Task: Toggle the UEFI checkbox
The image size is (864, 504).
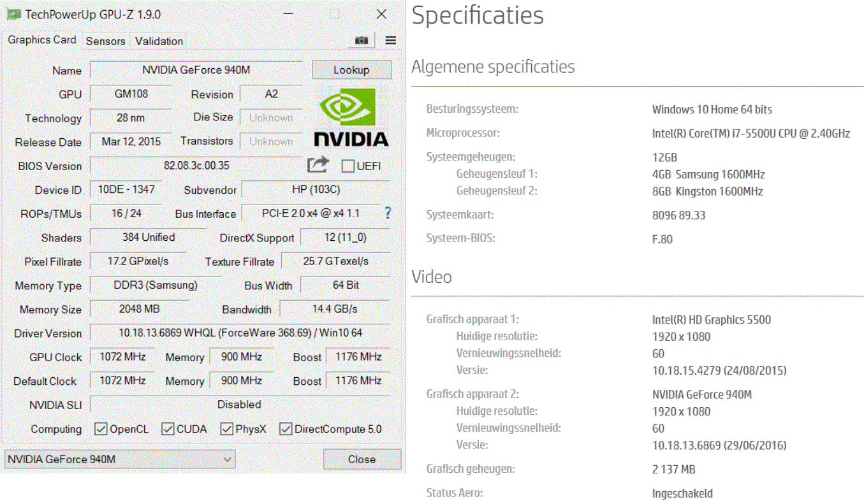Action: click(348, 166)
